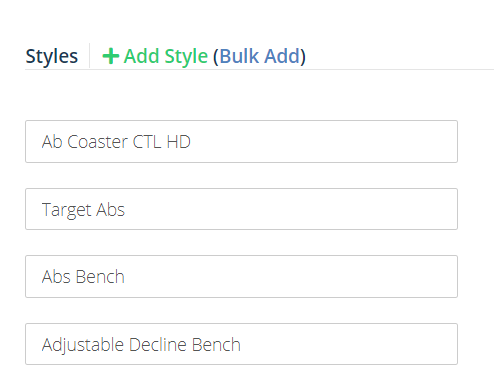The image size is (494, 388).
Task: Click the green plus icon
Action: point(111,56)
